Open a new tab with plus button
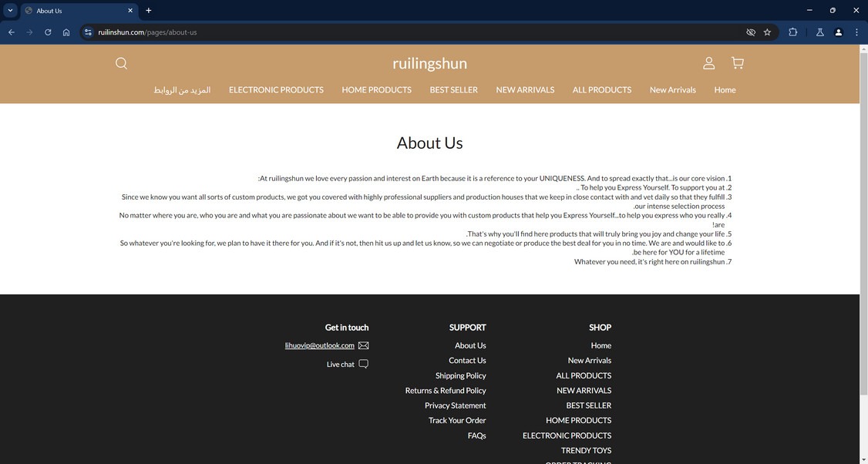The height and width of the screenshot is (464, 868). tap(148, 11)
